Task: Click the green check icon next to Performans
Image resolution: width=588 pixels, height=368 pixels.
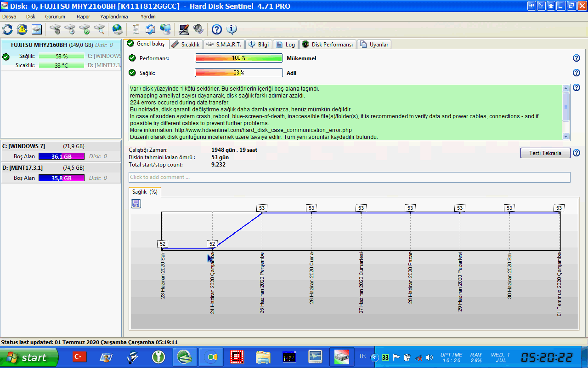Action: point(132,58)
